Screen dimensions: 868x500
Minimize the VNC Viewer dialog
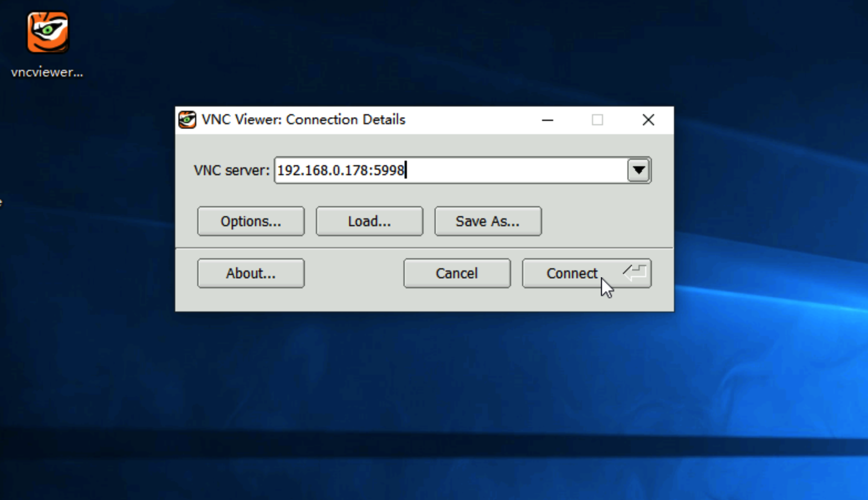click(548, 120)
